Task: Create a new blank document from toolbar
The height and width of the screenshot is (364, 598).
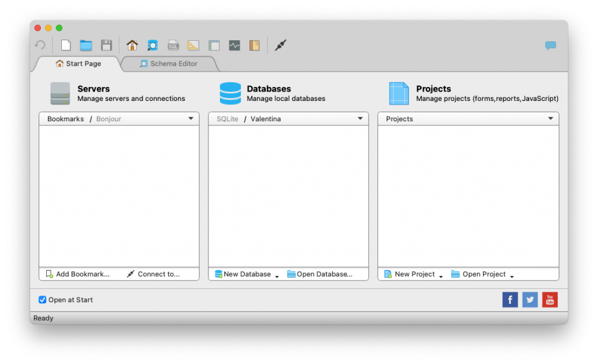Action: [66, 45]
